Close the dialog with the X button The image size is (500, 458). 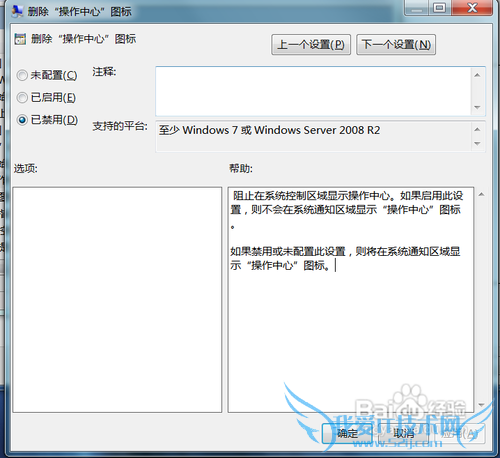pyautogui.click(x=472, y=7)
